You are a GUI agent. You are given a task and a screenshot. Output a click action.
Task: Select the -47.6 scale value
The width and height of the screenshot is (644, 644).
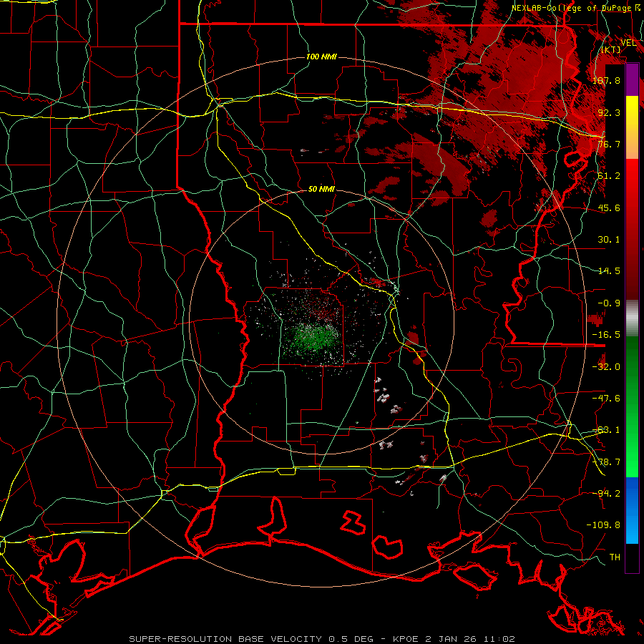pyautogui.click(x=606, y=399)
